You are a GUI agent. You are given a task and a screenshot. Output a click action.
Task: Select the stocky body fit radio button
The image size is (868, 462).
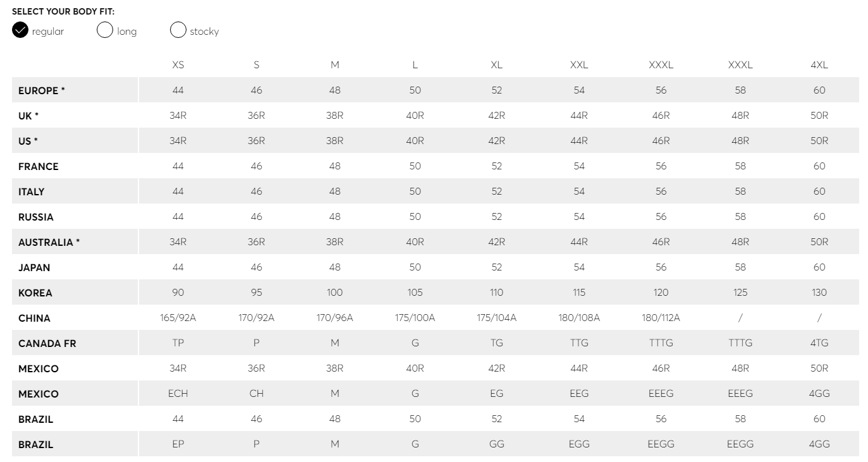click(x=178, y=30)
